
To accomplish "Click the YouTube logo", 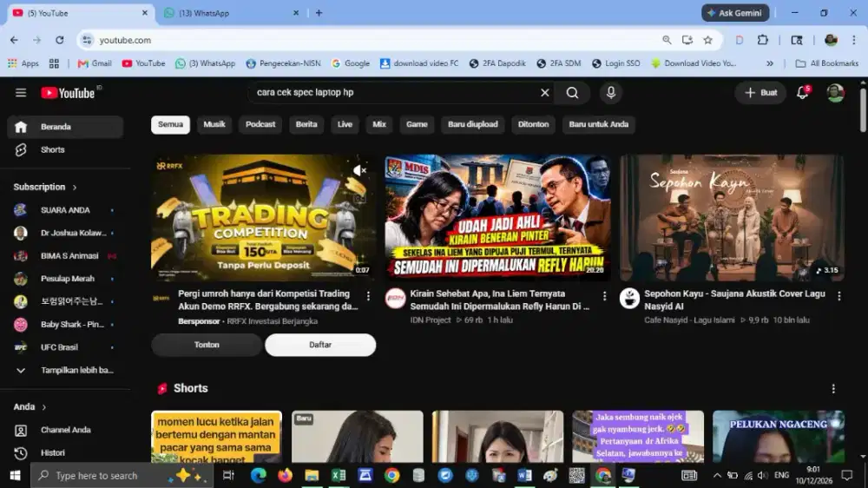I will [68, 93].
